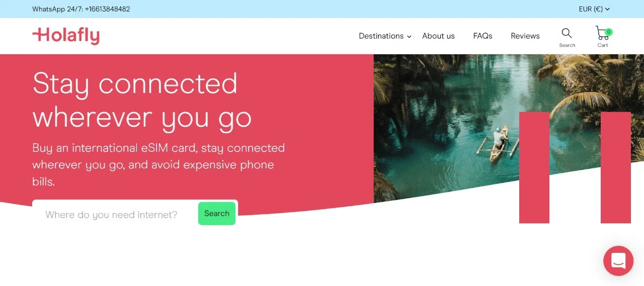This screenshot has height=286, width=644.
Task: Expand the Destinations dropdown chevron
Action: (409, 37)
